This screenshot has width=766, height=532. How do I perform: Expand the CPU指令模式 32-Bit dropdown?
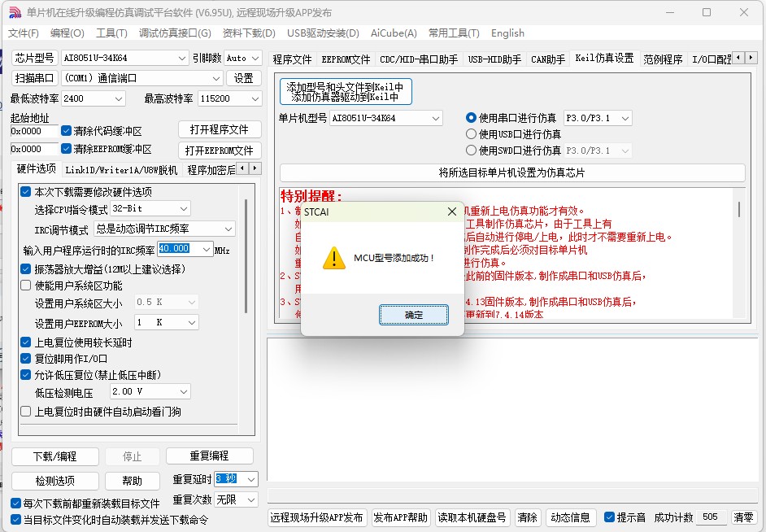(x=184, y=208)
